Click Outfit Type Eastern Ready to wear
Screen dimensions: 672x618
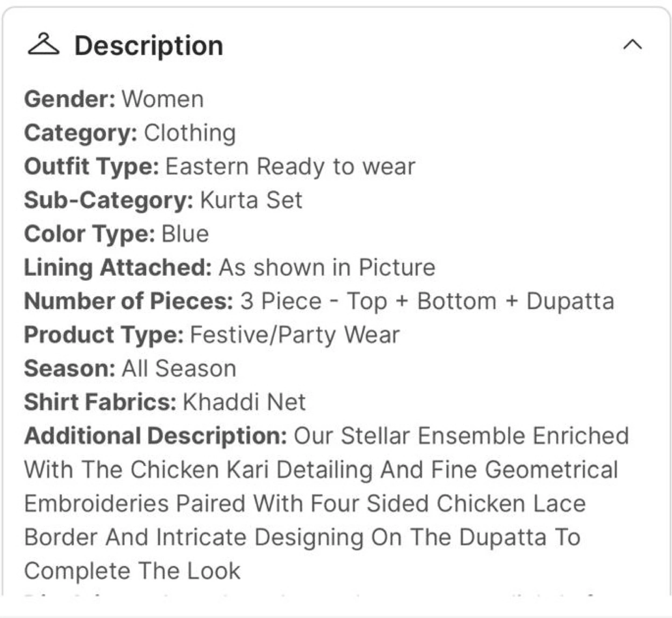[219, 167]
